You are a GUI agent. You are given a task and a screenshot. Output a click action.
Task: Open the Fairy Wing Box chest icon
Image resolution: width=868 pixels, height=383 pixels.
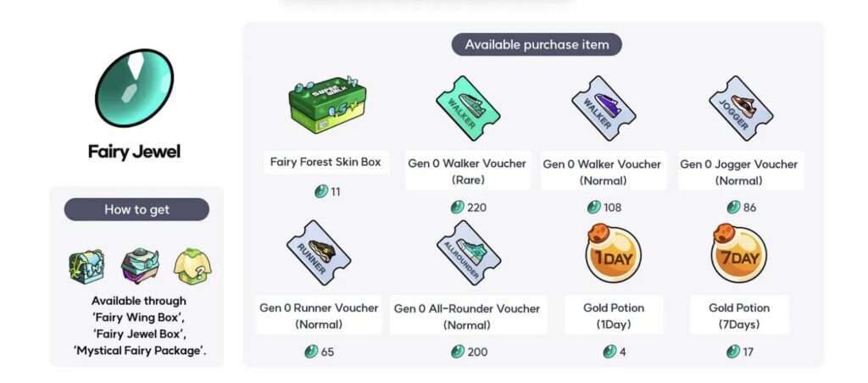click(86, 266)
